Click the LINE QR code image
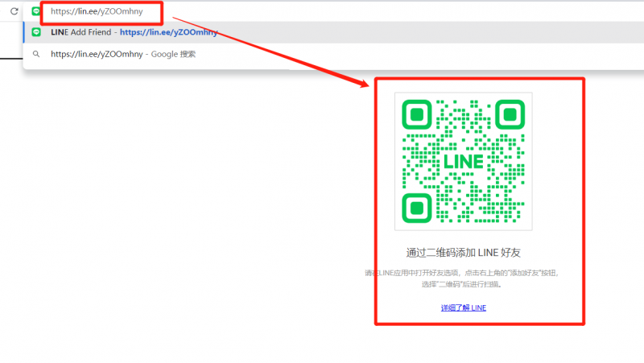Image resolution: width=644 pixels, height=363 pixels. (464, 162)
